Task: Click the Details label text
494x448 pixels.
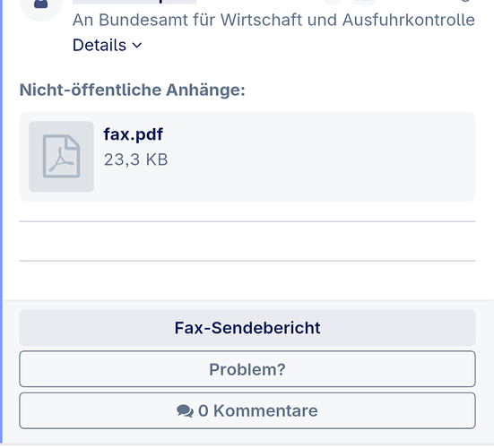Action: click(x=100, y=45)
